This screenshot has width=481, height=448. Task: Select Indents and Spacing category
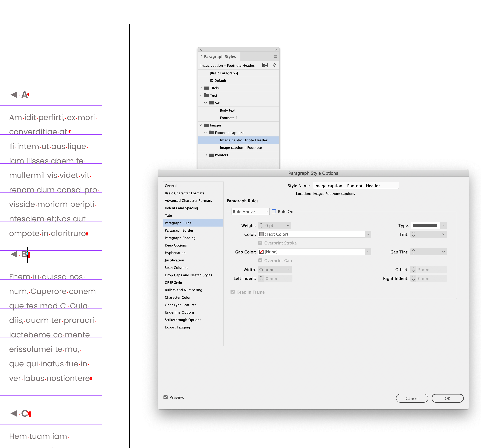[181, 208]
